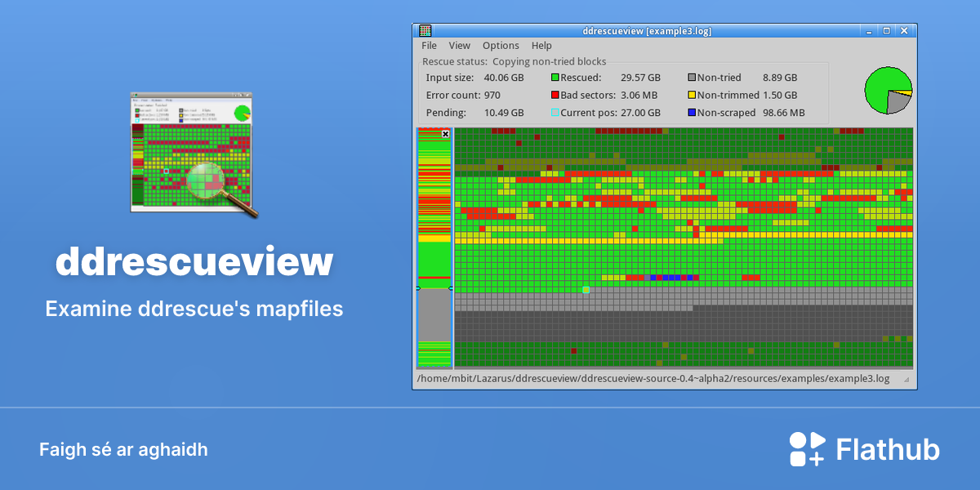Click the rescue status pie chart
The width and height of the screenshot is (980, 490).
click(889, 90)
